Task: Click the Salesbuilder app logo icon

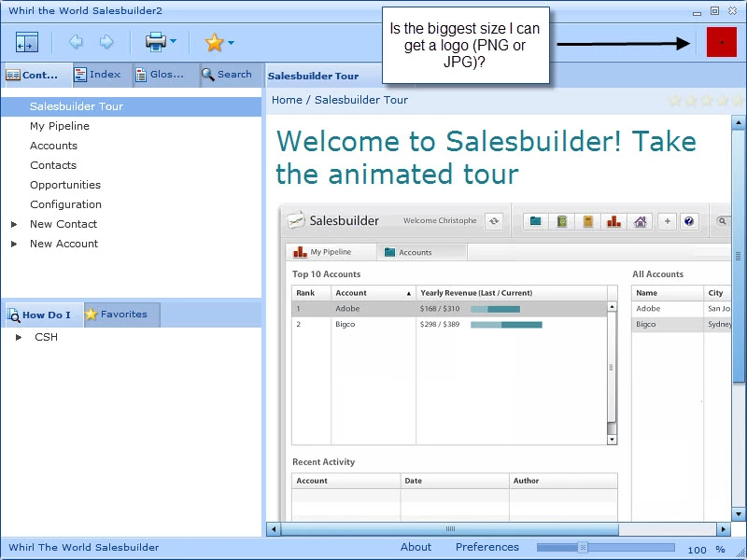Action: [296, 220]
